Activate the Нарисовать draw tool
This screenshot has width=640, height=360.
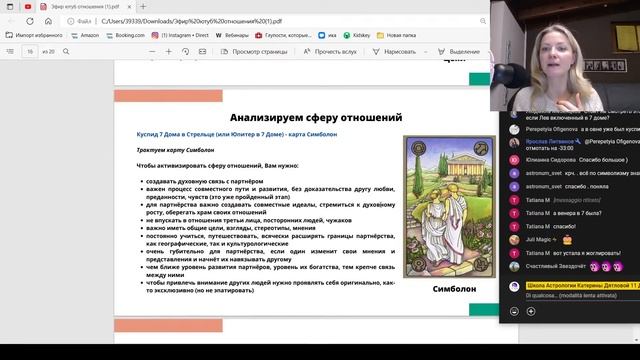tap(394, 51)
